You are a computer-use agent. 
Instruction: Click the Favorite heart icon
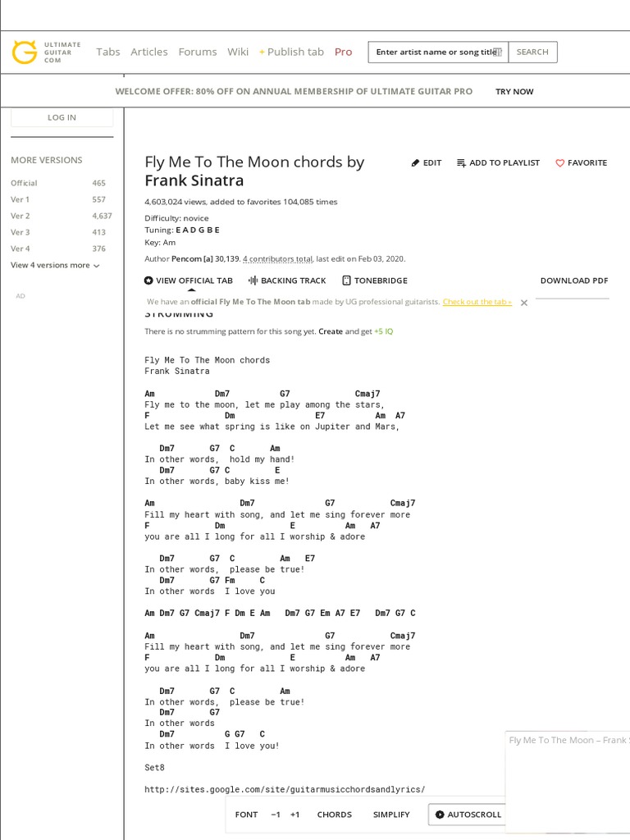tap(560, 163)
